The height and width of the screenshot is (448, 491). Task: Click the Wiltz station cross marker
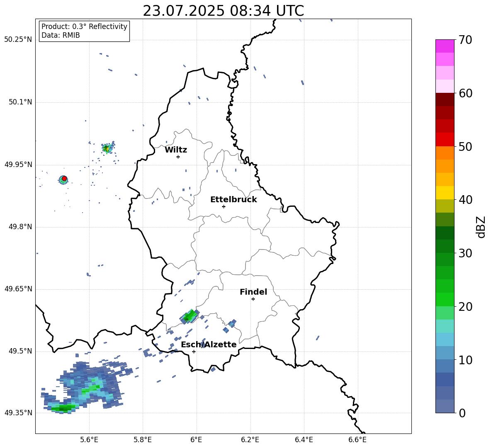[178, 157]
